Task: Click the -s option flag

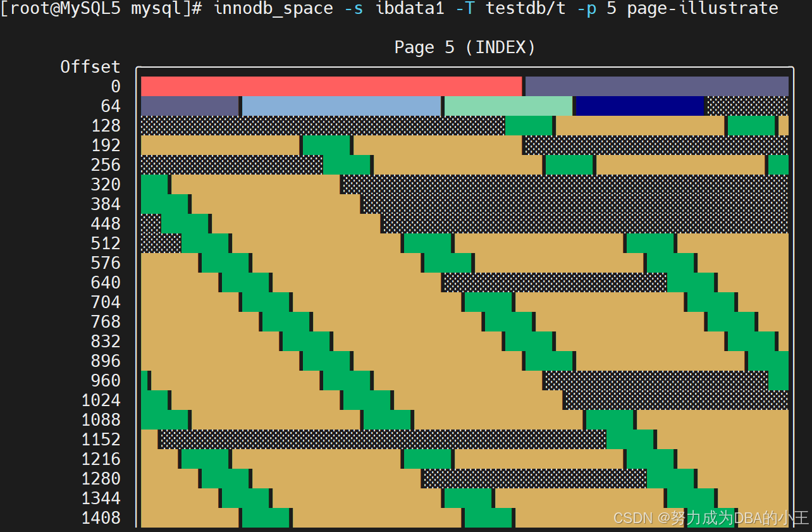Action: (x=354, y=9)
